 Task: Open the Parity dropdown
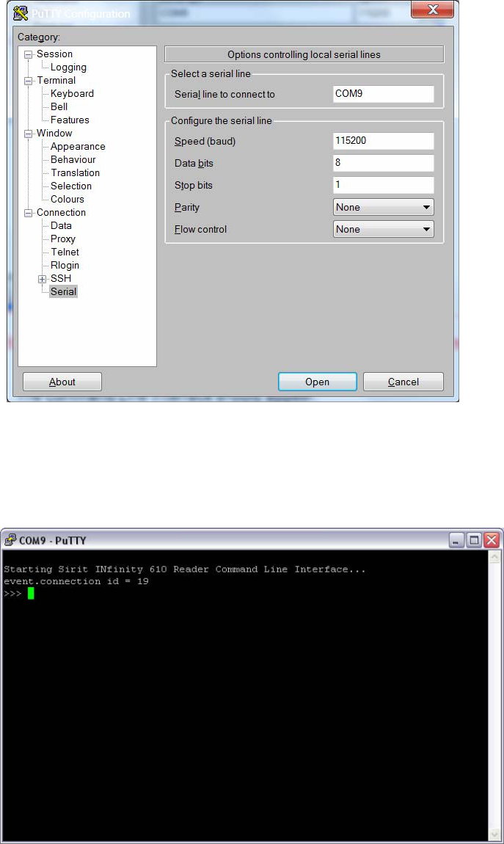click(x=384, y=207)
